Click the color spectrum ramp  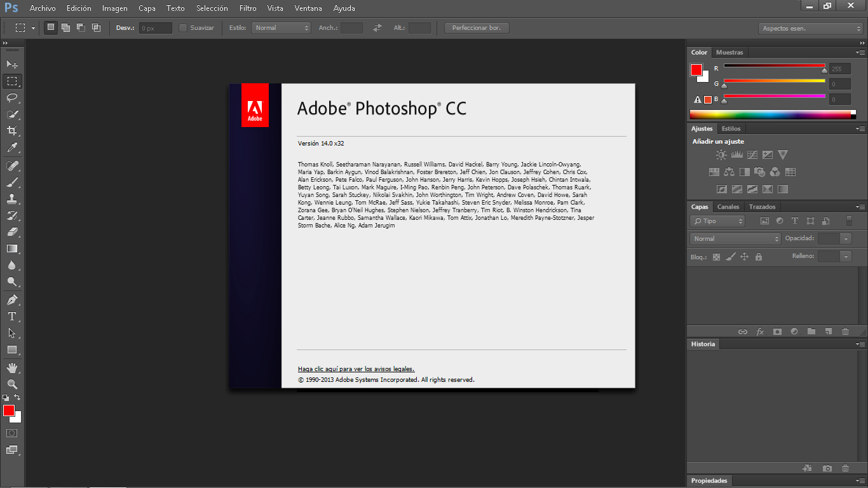pos(772,114)
